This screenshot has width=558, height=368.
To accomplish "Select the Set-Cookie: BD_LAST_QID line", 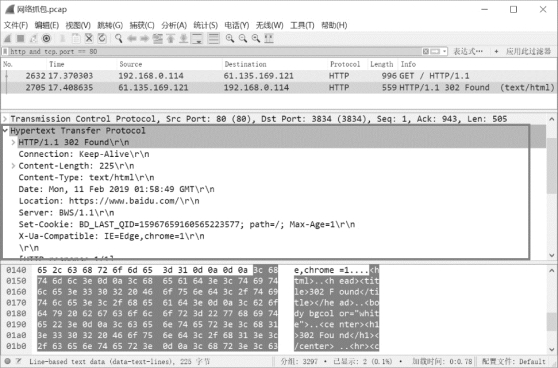I will 186,225.
